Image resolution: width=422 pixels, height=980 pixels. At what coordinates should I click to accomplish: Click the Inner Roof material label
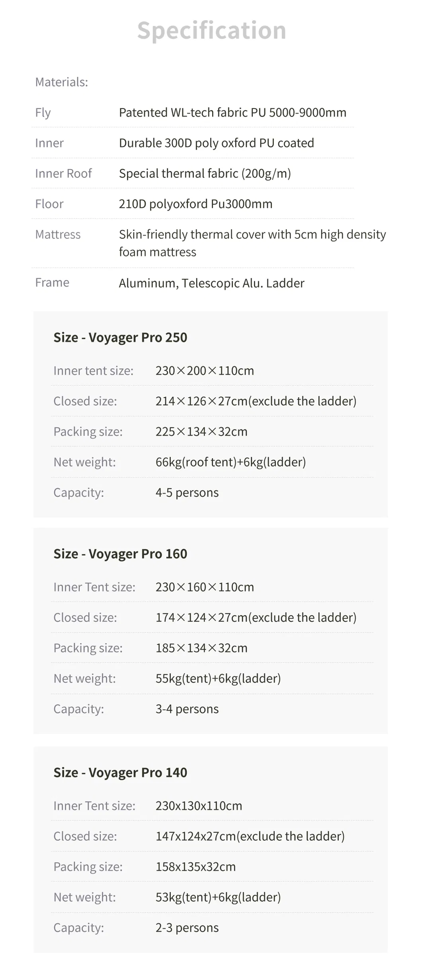click(63, 173)
